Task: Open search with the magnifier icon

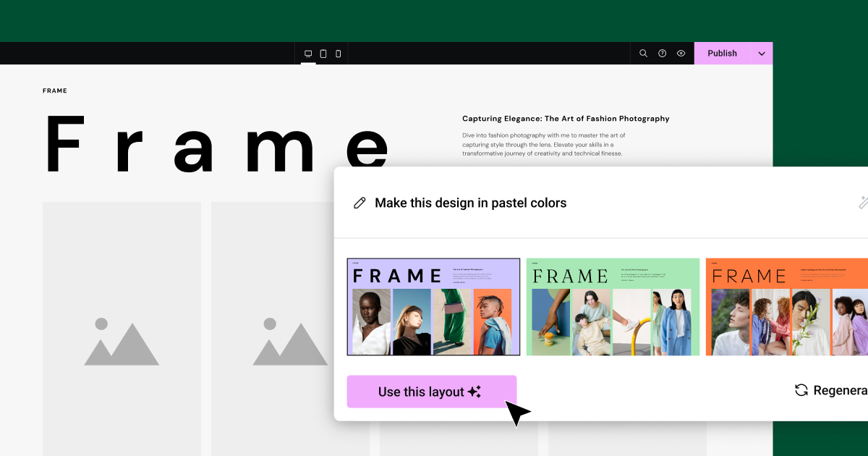Action: coord(643,53)
